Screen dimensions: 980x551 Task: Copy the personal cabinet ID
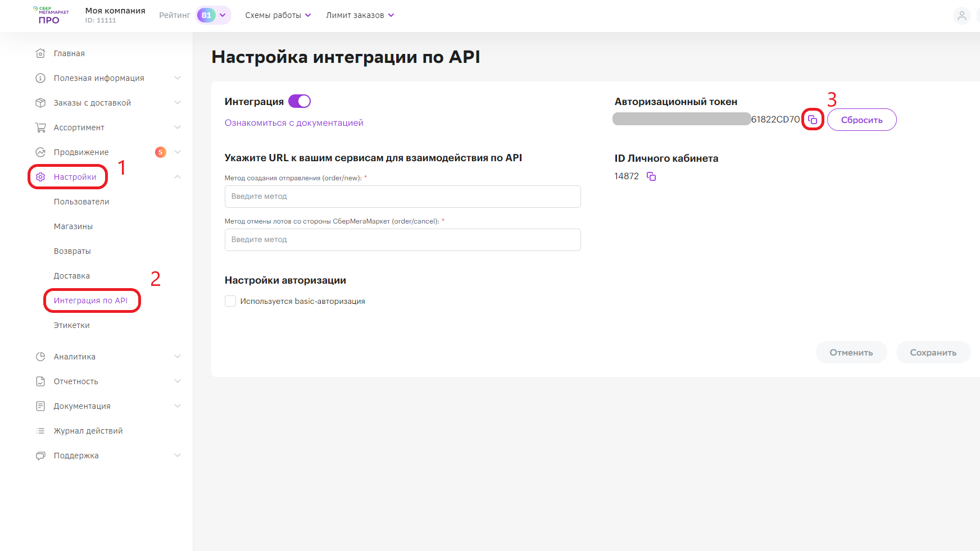(x=651, y=176)
